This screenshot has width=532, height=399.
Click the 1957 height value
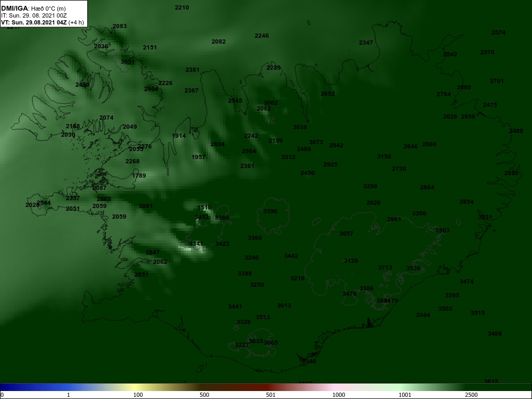click(x=198, y=157)
